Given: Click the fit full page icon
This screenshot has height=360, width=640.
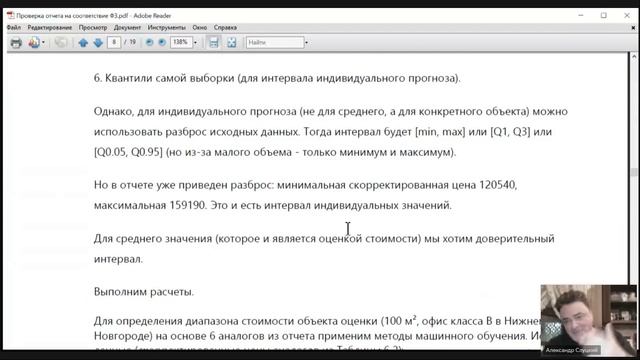Looking at the screenshot, I should [x=231, y=42].
